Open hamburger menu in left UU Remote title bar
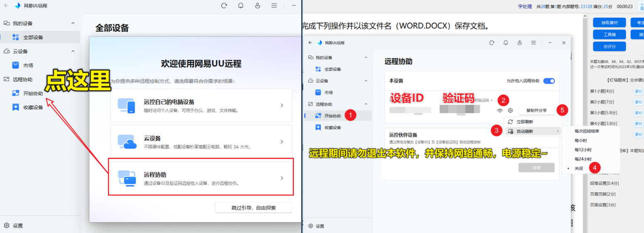This screenshot has height=233, width=644. click(x=274, y=6)
